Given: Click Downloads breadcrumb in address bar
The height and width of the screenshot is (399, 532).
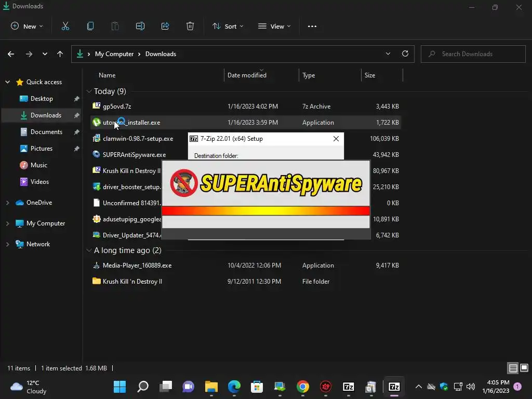Looking at the screenshot, I should point(161,54).
